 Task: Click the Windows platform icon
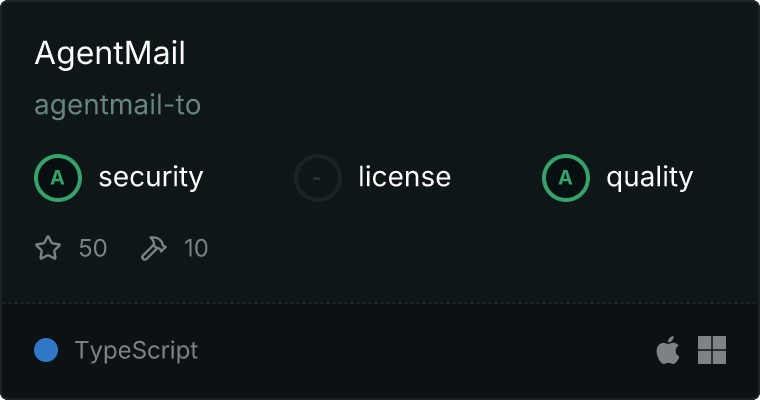(x=712, y=350)
